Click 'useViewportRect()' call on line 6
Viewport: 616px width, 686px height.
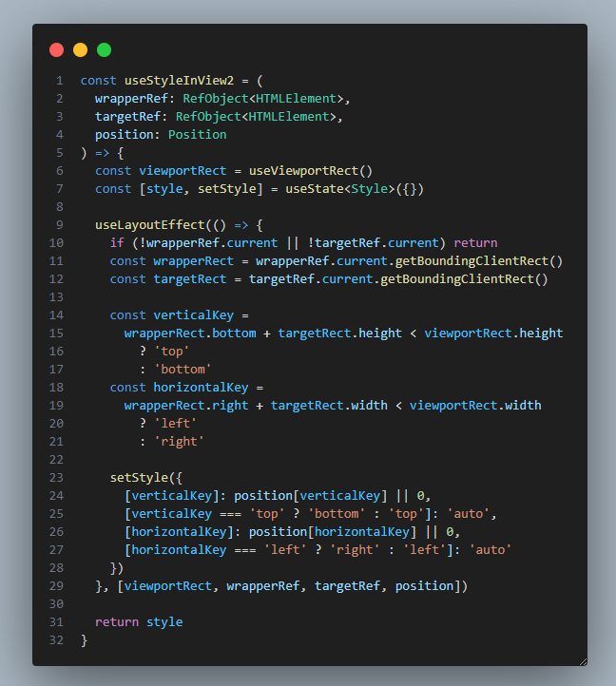coord(311,171)
